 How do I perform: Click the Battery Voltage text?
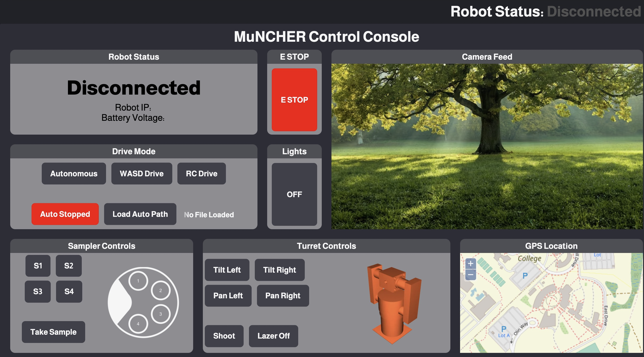tap(133, 118)
